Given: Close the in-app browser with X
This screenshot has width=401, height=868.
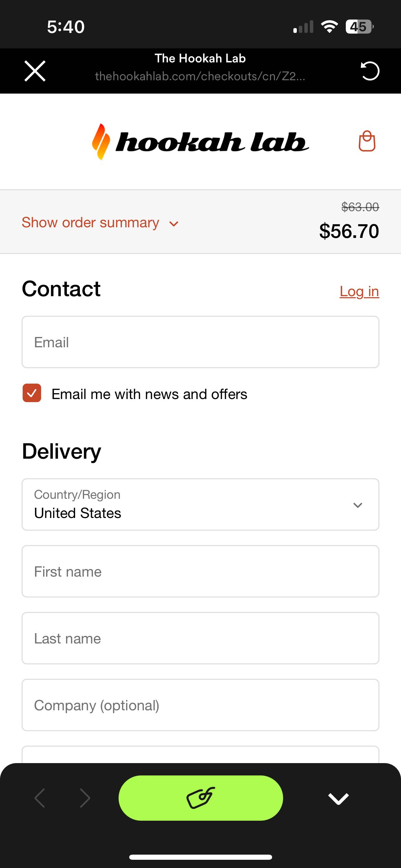Looking at the screenshot, I should pyautogui.click(x=35, y=71).
